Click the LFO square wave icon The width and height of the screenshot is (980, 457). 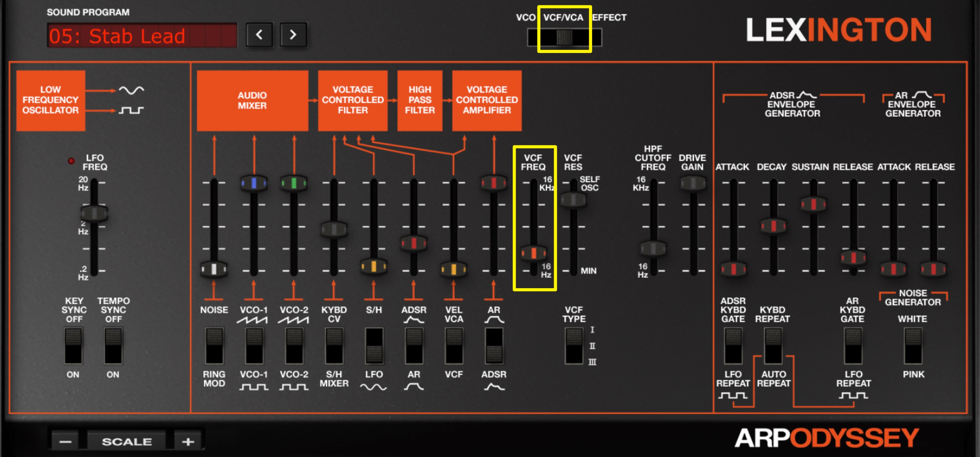click(x=131, y=110)
